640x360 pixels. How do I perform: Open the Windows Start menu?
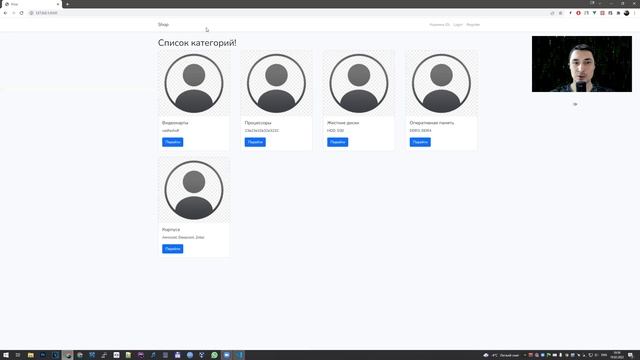6,355
